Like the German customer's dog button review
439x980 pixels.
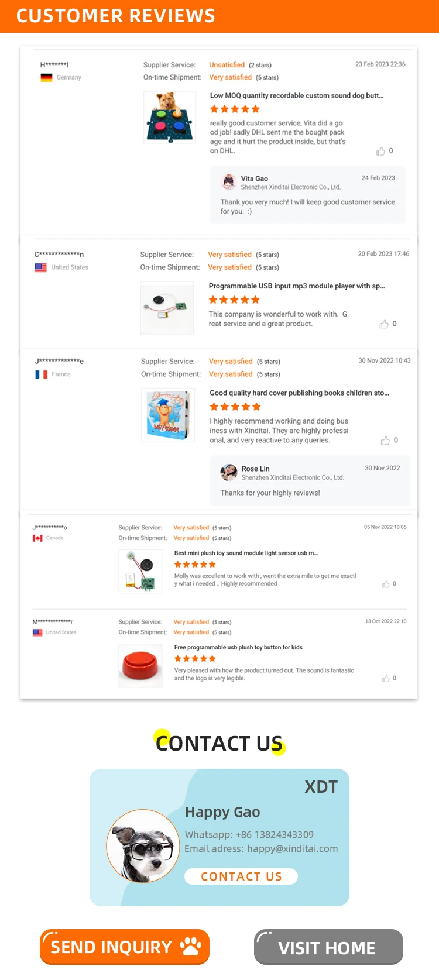[380, 152]
